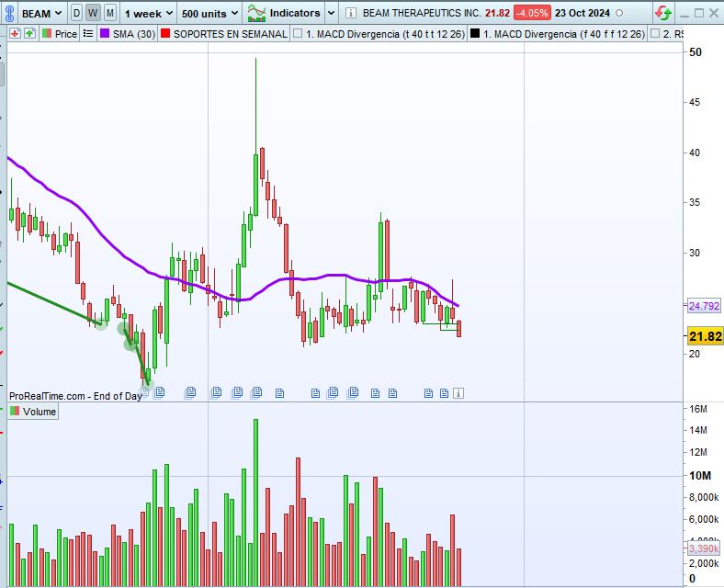
Task: Open the faded news icon beside End of Day text
Action: pos(144,392)
